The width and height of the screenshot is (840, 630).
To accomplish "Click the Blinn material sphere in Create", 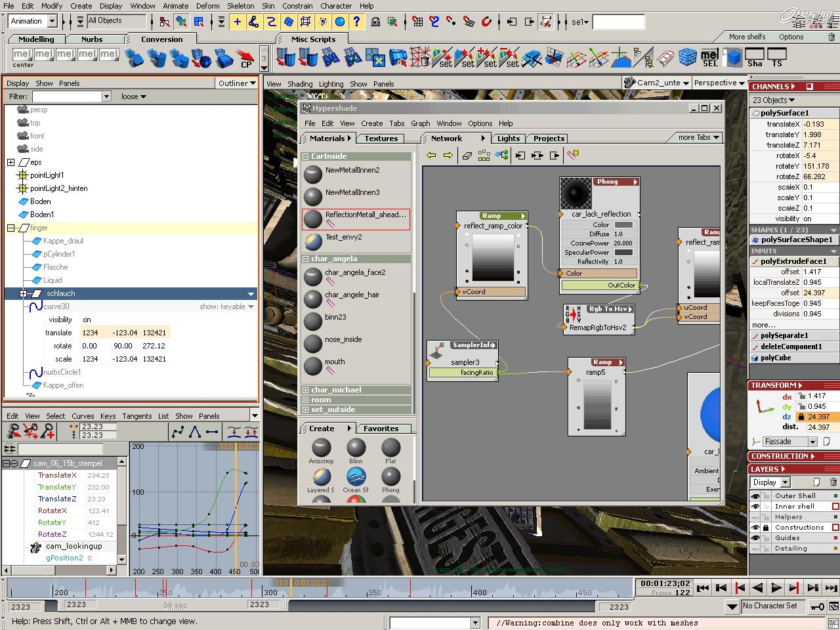I will click(356, 448).
